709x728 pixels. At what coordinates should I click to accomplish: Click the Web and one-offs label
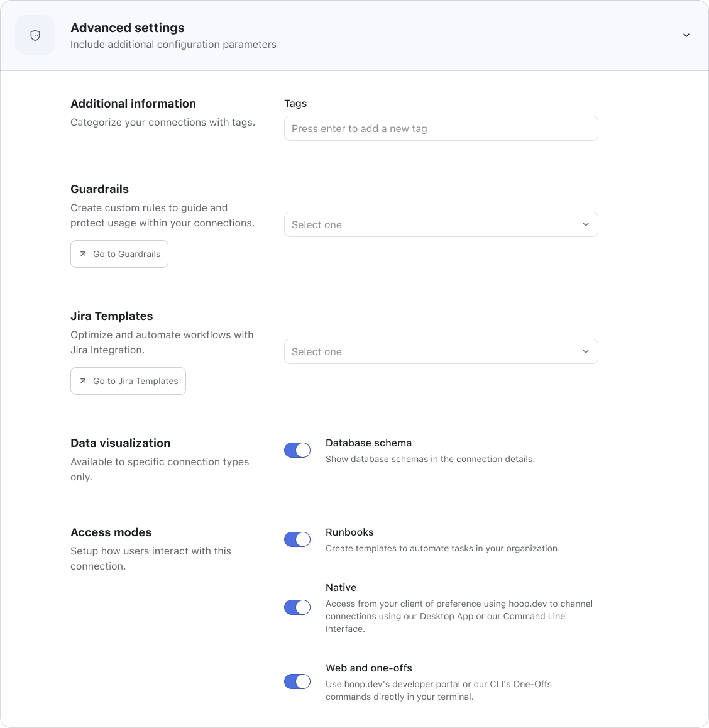tap(369, 668)
